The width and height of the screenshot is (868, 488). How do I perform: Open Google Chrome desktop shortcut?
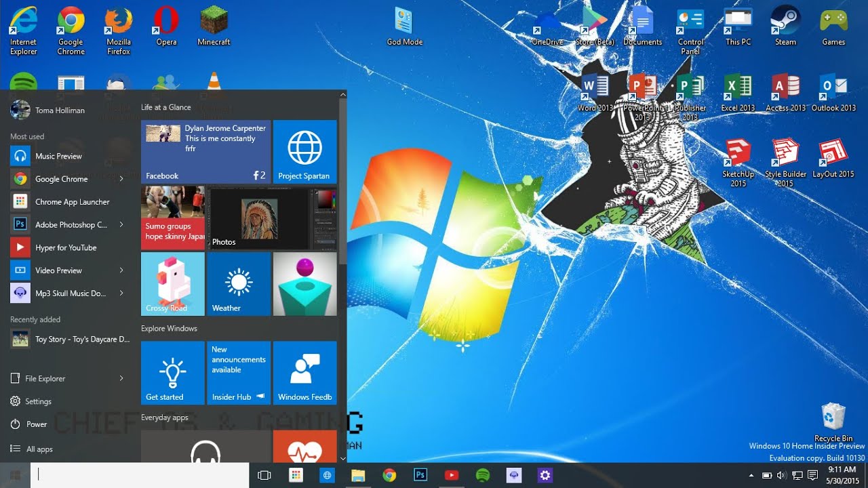(x=71, y=30)
